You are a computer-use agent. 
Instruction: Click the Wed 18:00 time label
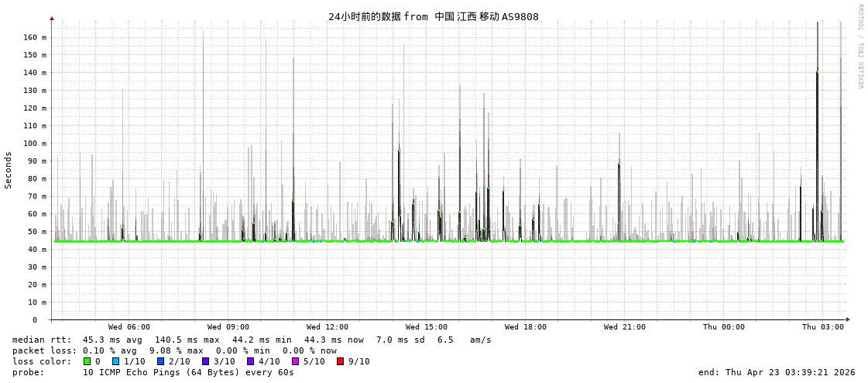click(x=526, y=327)
